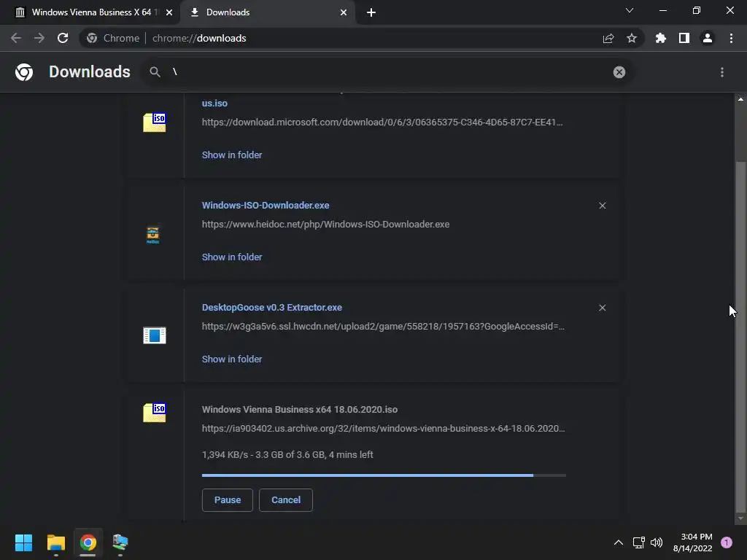Focus the search downloads field
The width and height of the screenshot is (747, 560).
388,72
